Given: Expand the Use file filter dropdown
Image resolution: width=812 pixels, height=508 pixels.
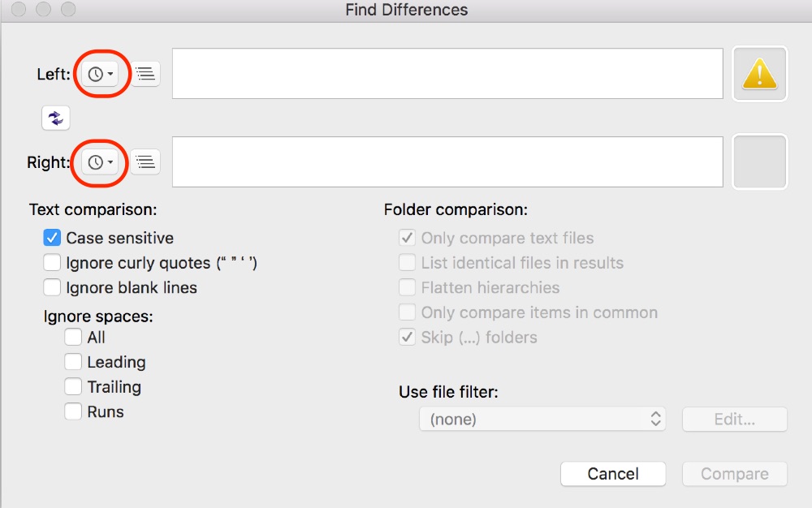Looking at the screenshot, I should coord(542,420).
